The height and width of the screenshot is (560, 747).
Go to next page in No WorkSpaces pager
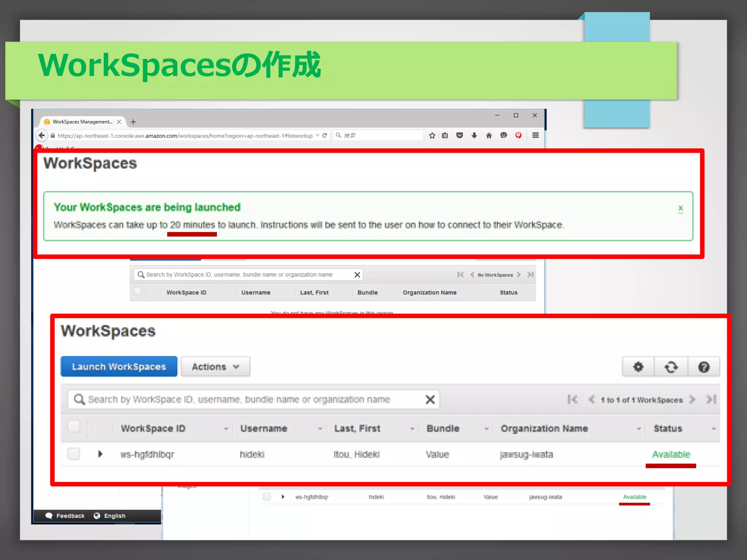click(x=519, y=275)
